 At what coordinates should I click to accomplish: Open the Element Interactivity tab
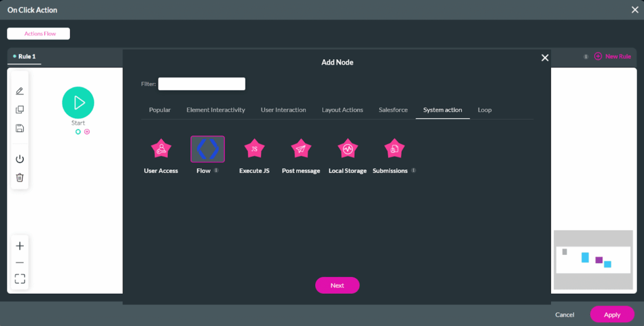[216, 110]
